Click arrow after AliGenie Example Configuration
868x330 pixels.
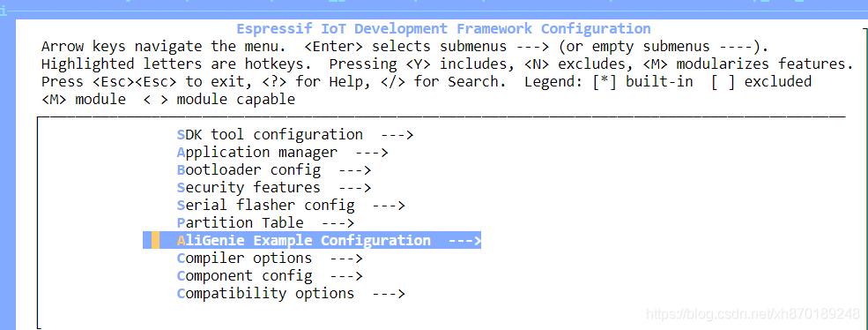pos(464,241)
